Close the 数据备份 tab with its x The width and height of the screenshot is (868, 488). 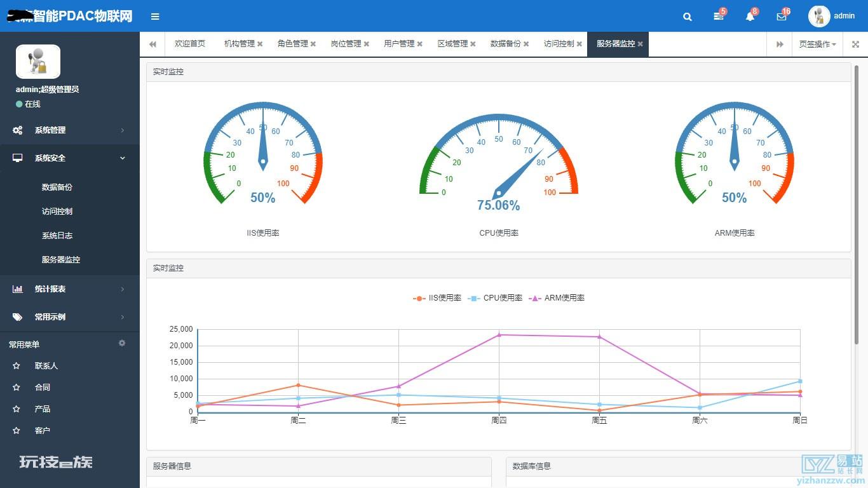526,44
